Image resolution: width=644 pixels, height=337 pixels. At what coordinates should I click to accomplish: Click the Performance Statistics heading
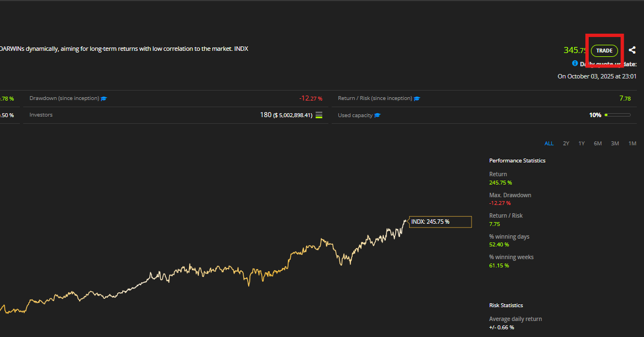click(517, 161)
